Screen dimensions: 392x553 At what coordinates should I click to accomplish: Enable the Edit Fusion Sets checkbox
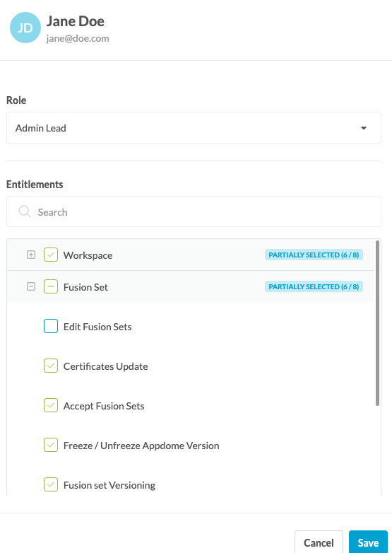coord(51,326)
